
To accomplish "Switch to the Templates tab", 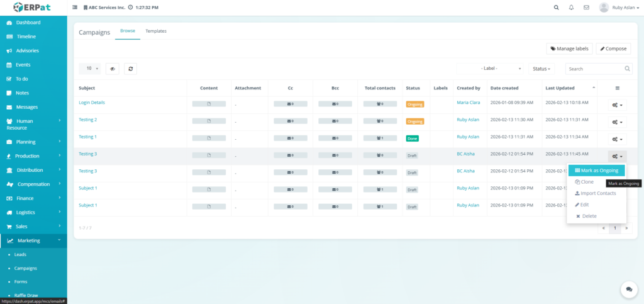I will pyautogui.click(x=156, y=31).
